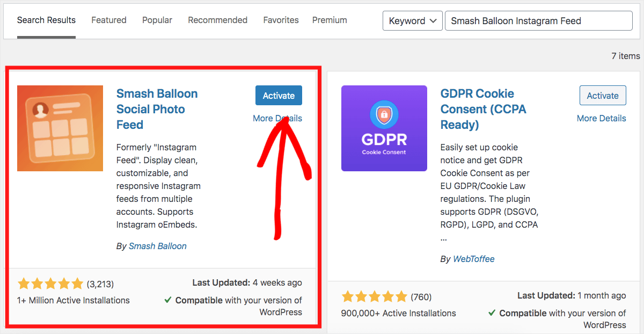Activate the GDPR Cookie Consent plugin

coord(603,96)
